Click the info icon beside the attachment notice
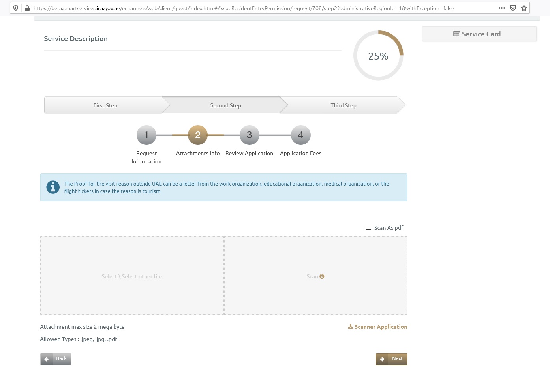 (x=53, y=187)
